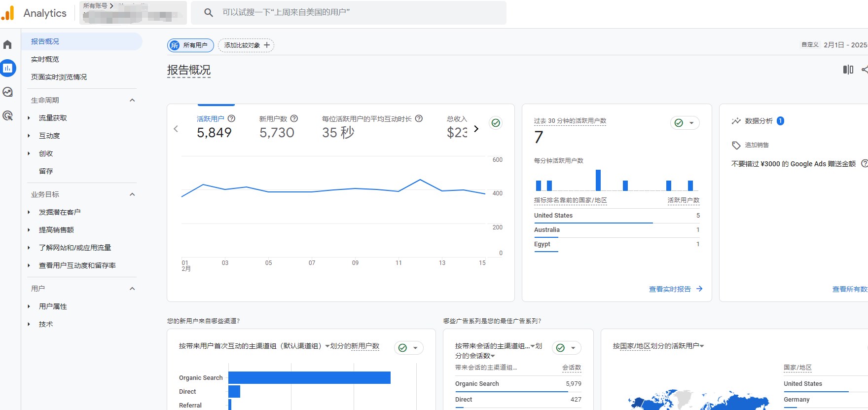Viewport: 868px width, 410px height.
Task: Collapse the 业务目标 section
Action: point(132,194)
